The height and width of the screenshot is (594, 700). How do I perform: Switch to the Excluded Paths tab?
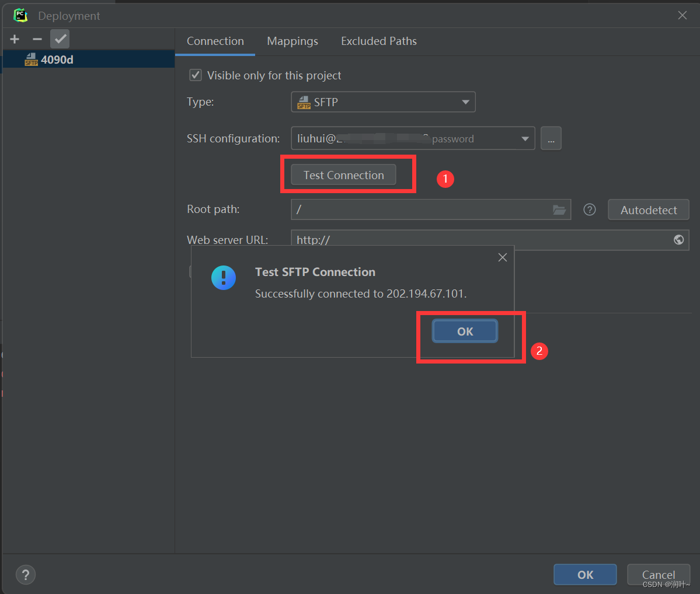coord(378,41)
